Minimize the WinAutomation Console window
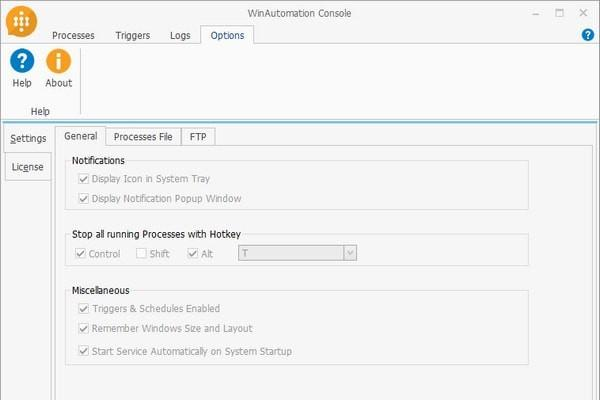The width and height of the screenshot is (600, 400). [536, 13]
